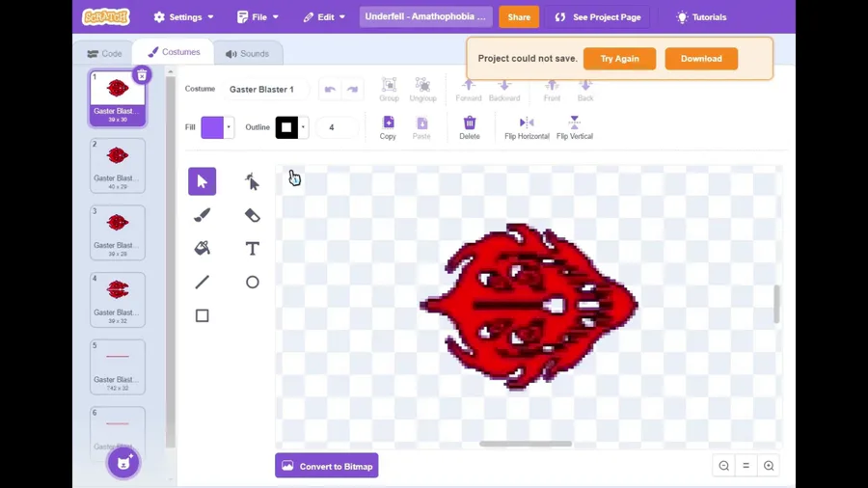Image resolution: width=868 pixels, height=488 pixels.
Task: Click the Scratch logo
Action: click(106, 17)
